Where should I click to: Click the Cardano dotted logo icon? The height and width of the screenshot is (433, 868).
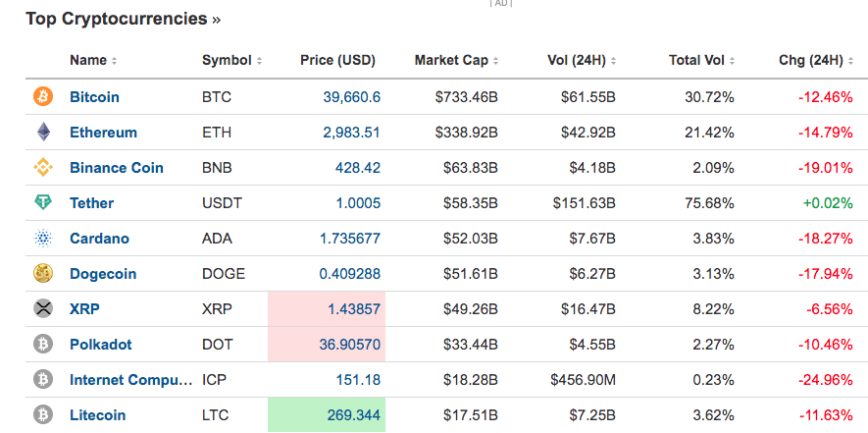[x=42, y=239]
